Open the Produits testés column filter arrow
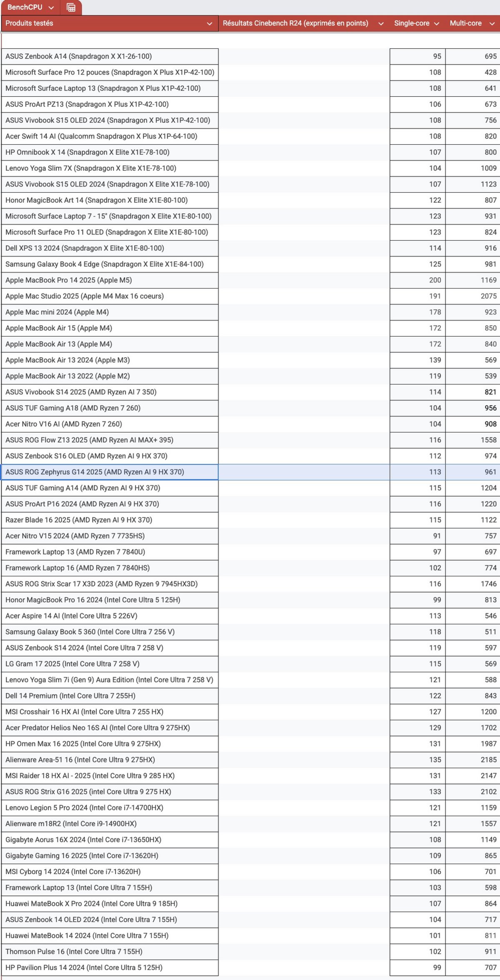500x980 pixels. tap(210, 24)
